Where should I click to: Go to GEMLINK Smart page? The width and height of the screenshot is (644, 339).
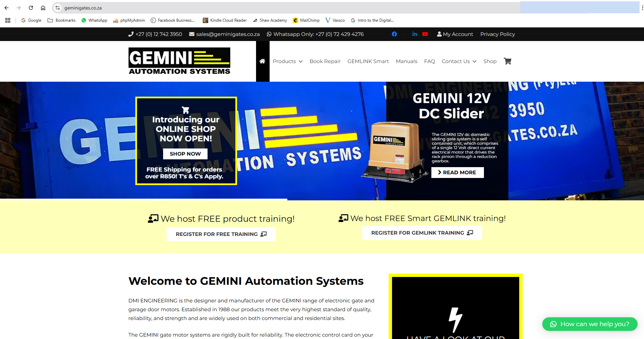368,61
